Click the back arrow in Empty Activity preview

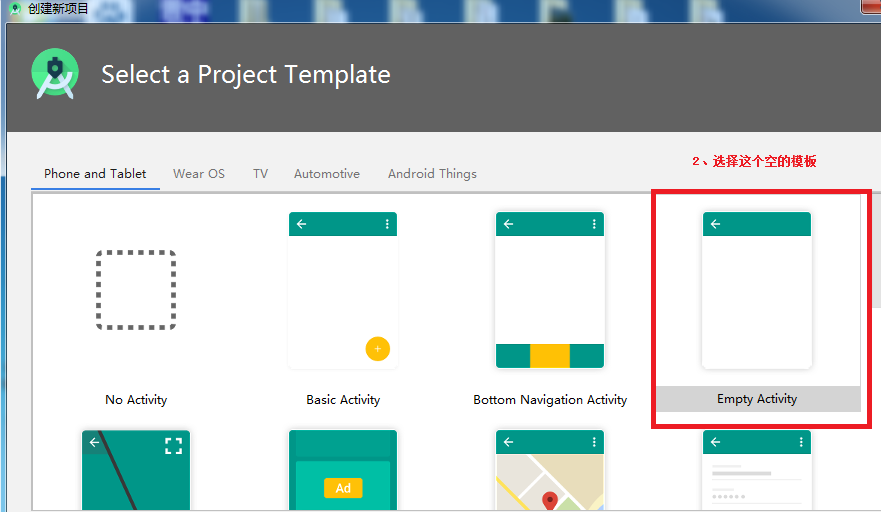click(715, 224)
